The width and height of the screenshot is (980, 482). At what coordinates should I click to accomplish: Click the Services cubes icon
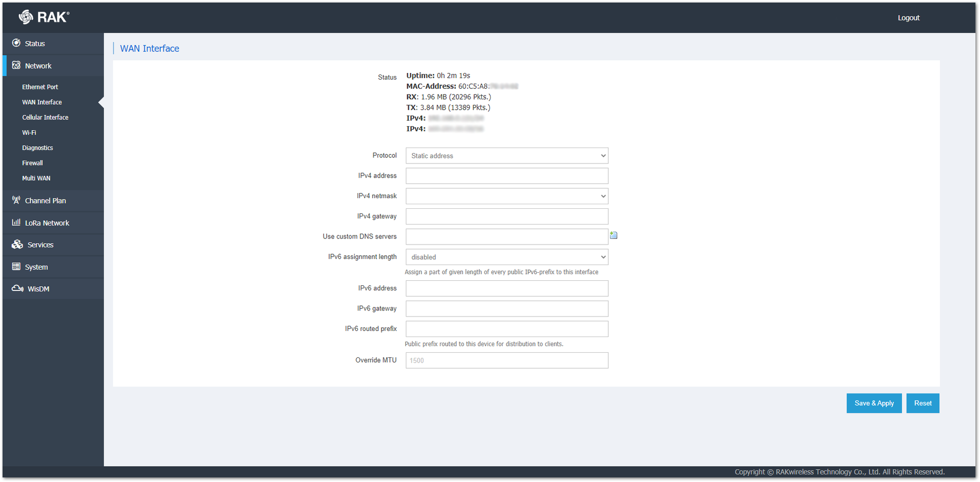(17, 245)
